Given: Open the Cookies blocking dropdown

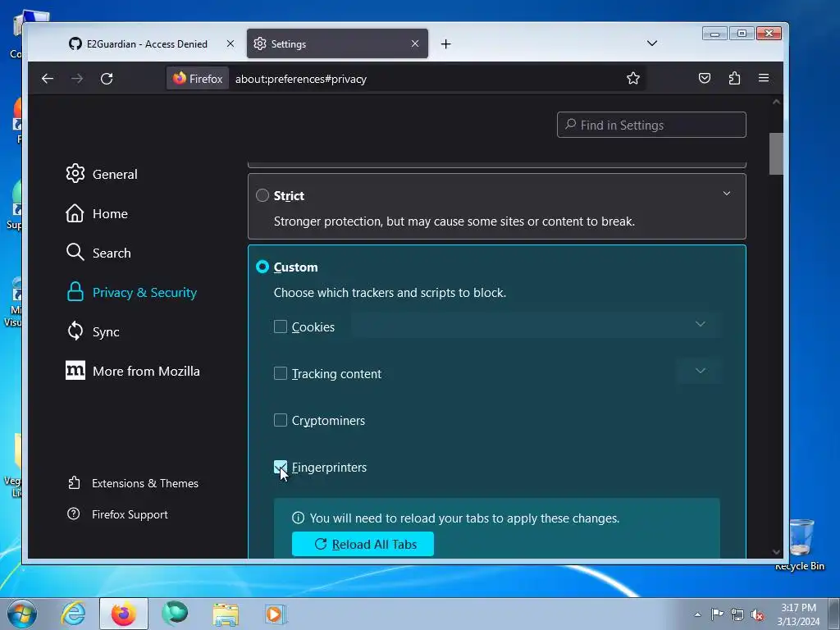Looking at the screenshot, I should [x=536, y=325].
